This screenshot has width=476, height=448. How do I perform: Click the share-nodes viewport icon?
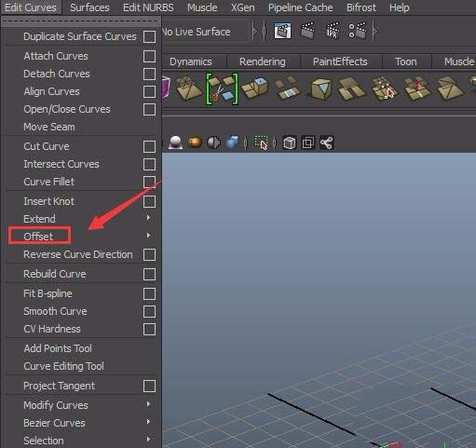pyautogui.click(x=327, y=143)
